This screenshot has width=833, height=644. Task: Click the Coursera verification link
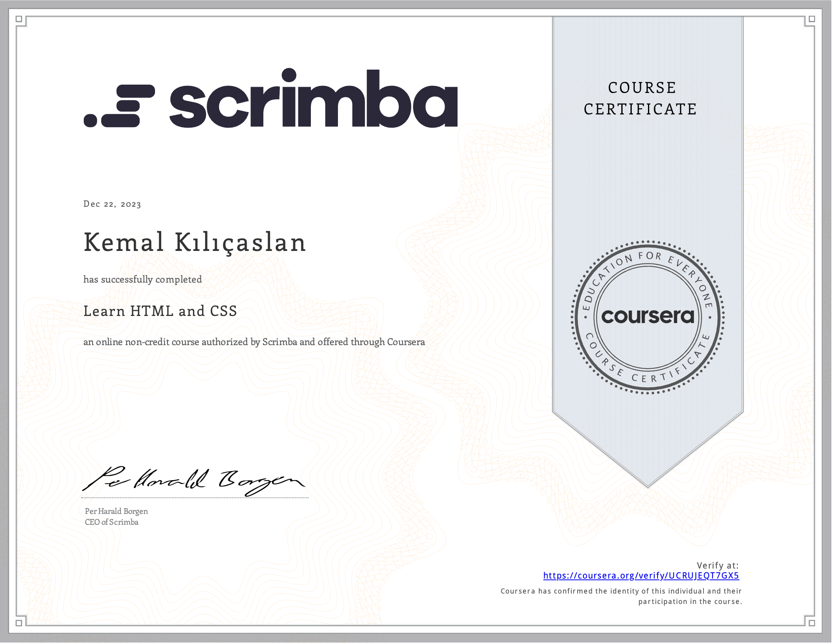tap(640, 576)
